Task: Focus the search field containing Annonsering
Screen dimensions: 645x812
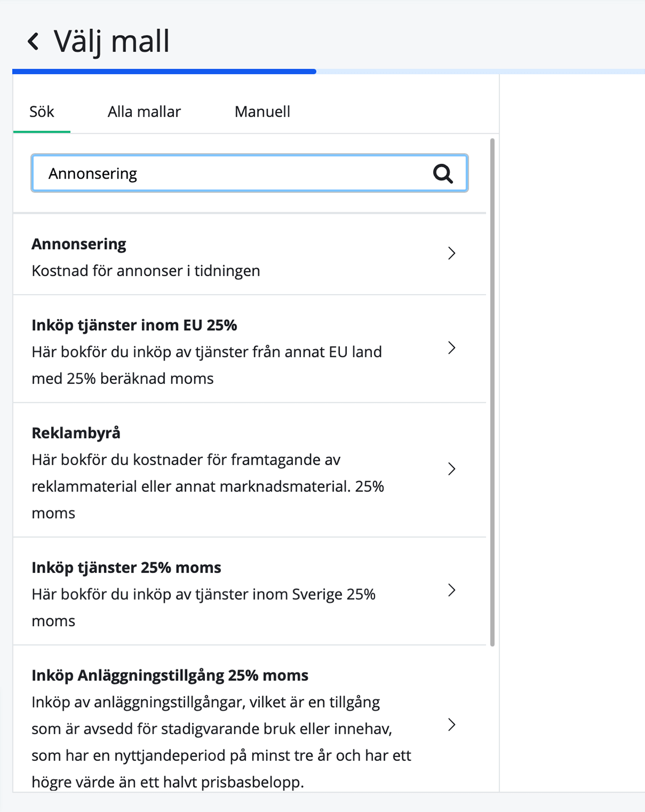Action: [x=231, y=174]
